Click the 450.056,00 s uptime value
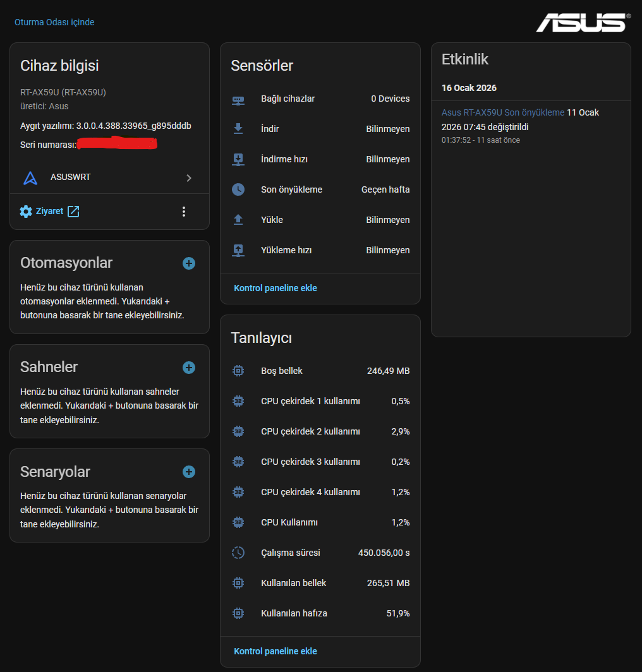 click(384, 553)
